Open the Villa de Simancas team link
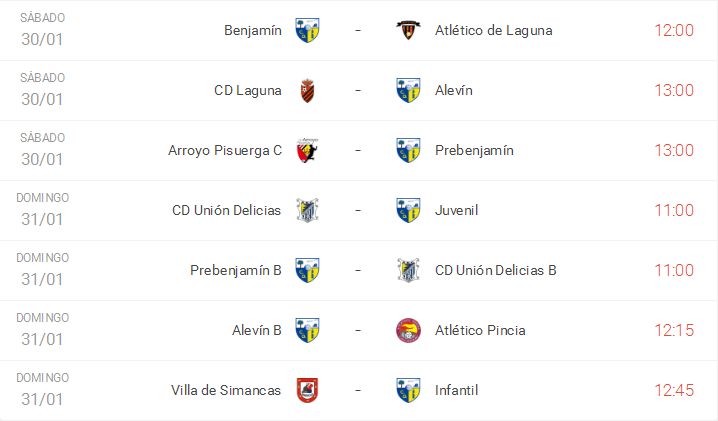 click(x=226, y=390)
